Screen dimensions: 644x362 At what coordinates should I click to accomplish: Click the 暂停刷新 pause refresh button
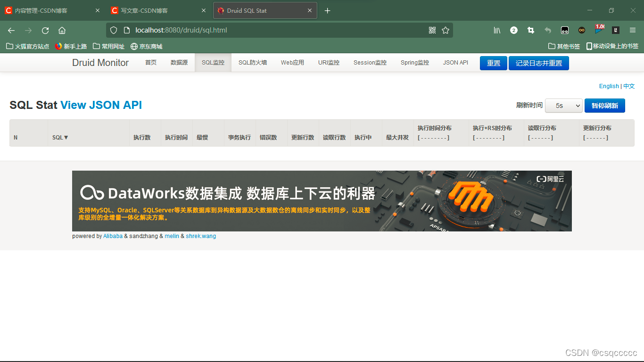point(605,106)
